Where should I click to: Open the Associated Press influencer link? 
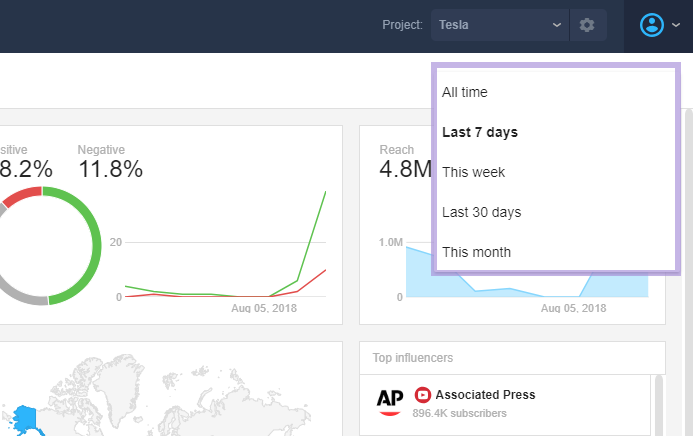point(485,394)
